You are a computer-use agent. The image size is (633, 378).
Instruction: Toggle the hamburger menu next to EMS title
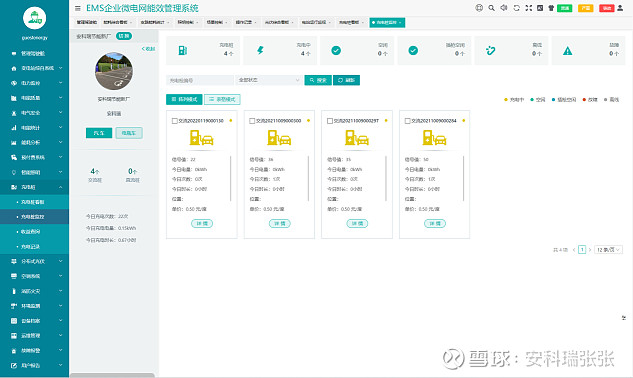[78, 8]
